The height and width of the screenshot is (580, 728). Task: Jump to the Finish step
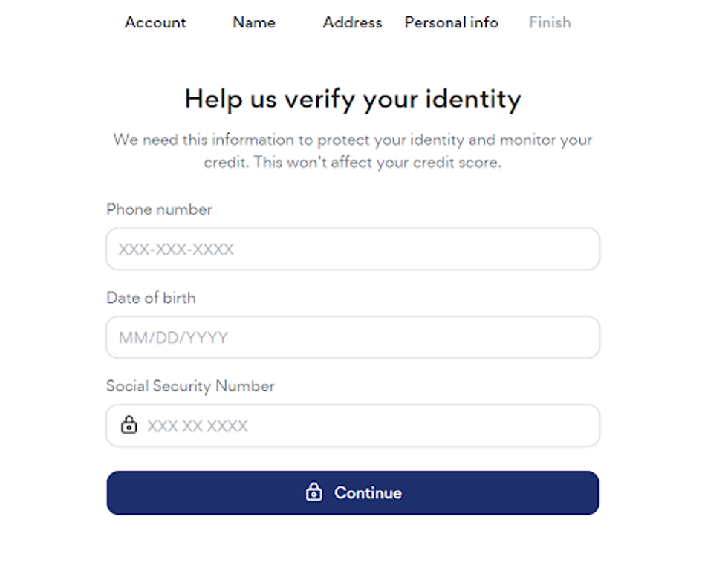click(x=550, y=22)
